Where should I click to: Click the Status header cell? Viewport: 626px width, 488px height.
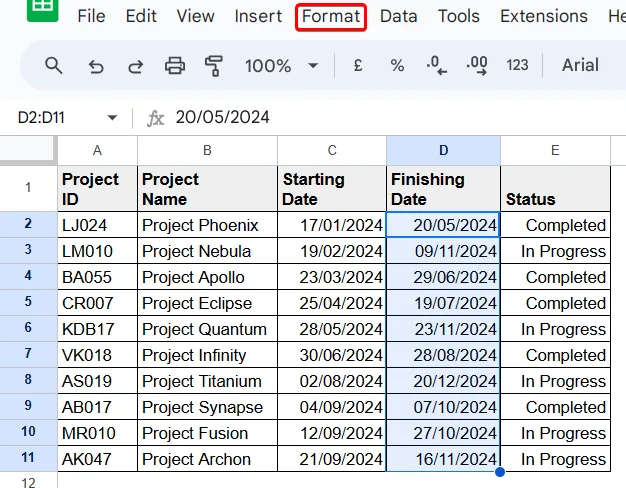(555, 189)
